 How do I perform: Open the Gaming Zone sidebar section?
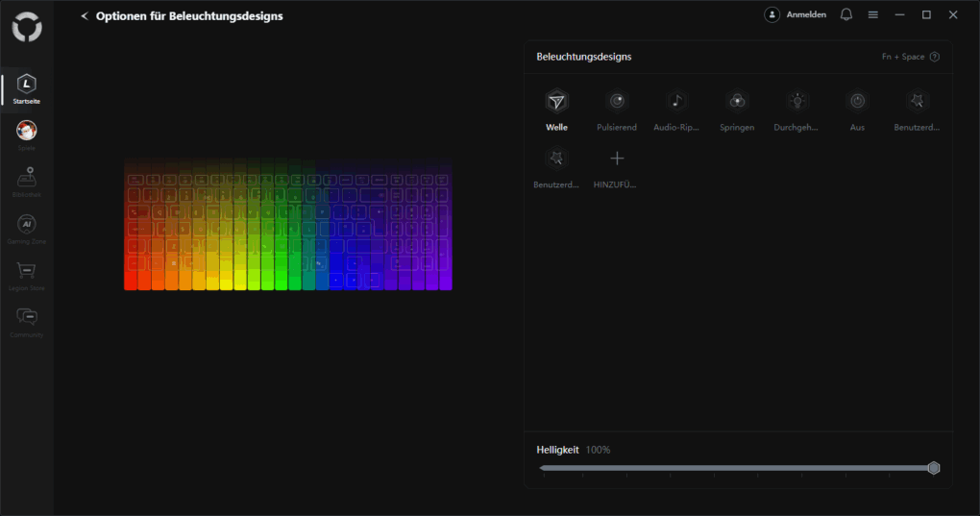coord(26,230)
